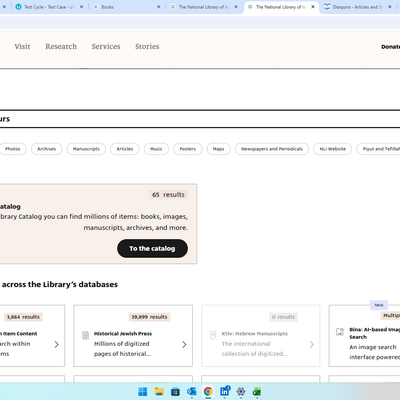
Task: Click into the search input field
Action: click(x=200, y=119)
